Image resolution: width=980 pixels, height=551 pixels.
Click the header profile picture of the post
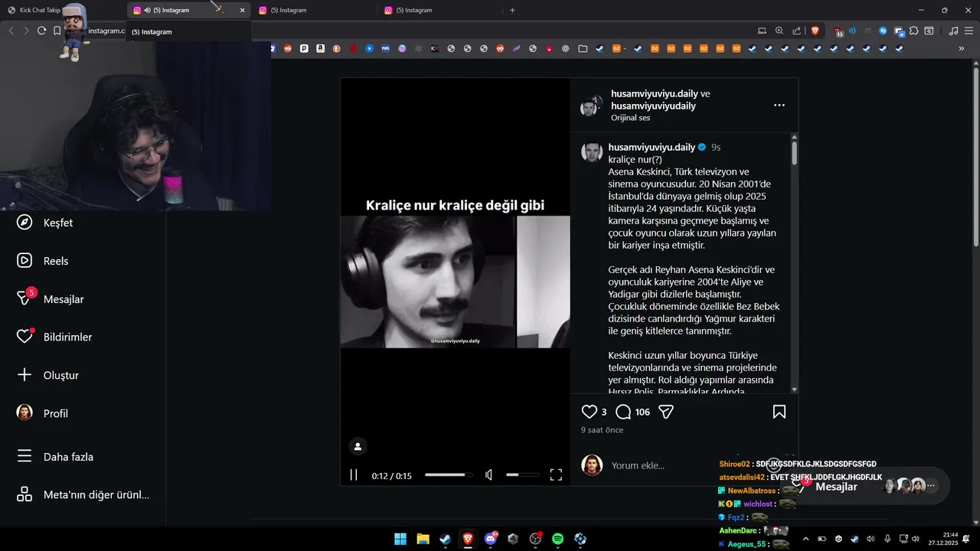point(591,106)
